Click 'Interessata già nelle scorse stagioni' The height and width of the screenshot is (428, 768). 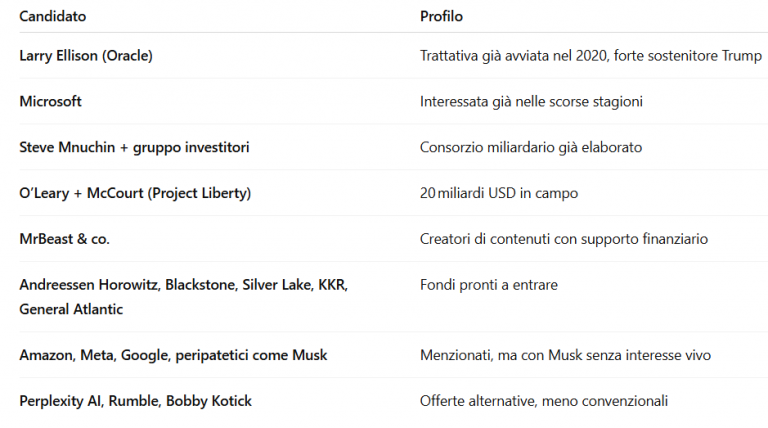tap(531, 102)
